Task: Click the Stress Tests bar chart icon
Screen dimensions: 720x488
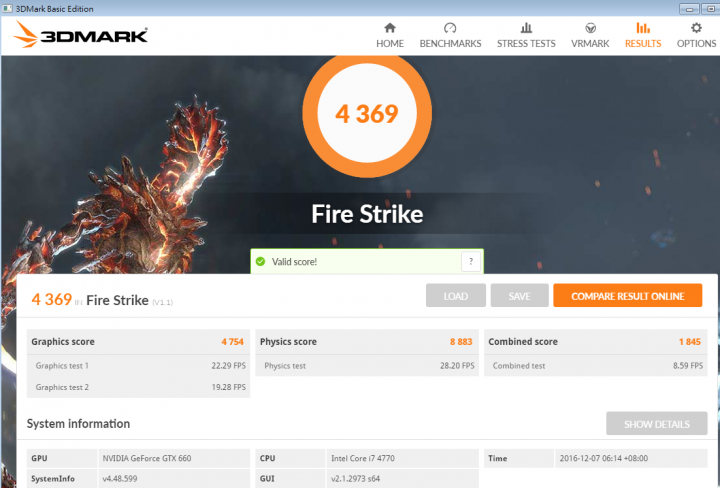Action: [x=526, y=28]
